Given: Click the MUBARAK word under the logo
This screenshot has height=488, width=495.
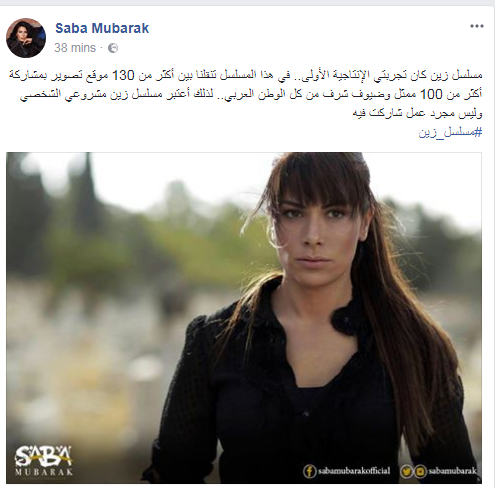Looking at the screenshot, I should [x=44, y=472].
